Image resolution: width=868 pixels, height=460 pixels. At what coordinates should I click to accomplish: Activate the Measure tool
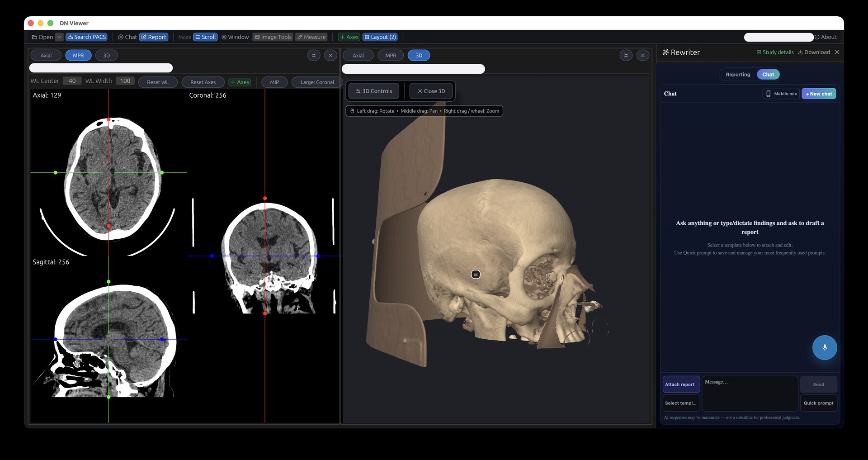pos(311,37)
